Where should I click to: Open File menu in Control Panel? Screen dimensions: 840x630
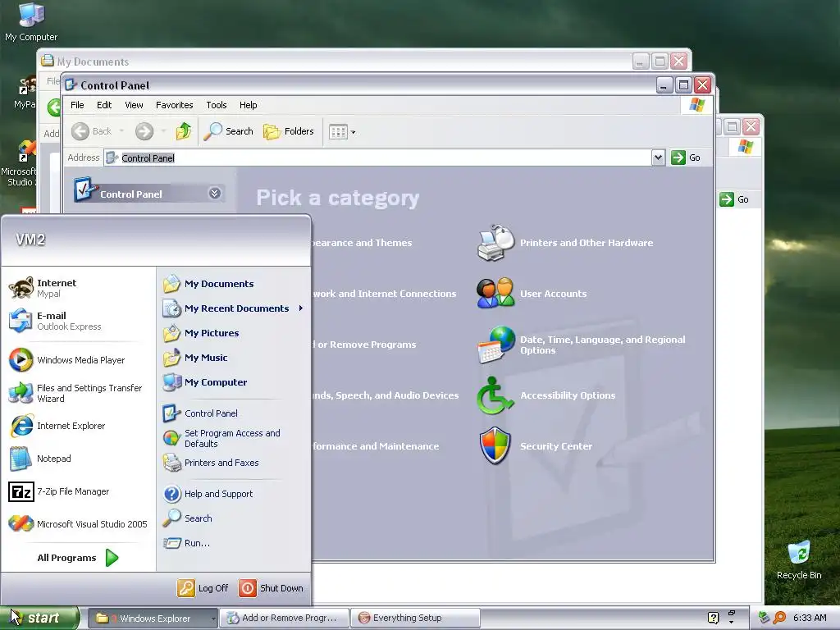point(77,105)
